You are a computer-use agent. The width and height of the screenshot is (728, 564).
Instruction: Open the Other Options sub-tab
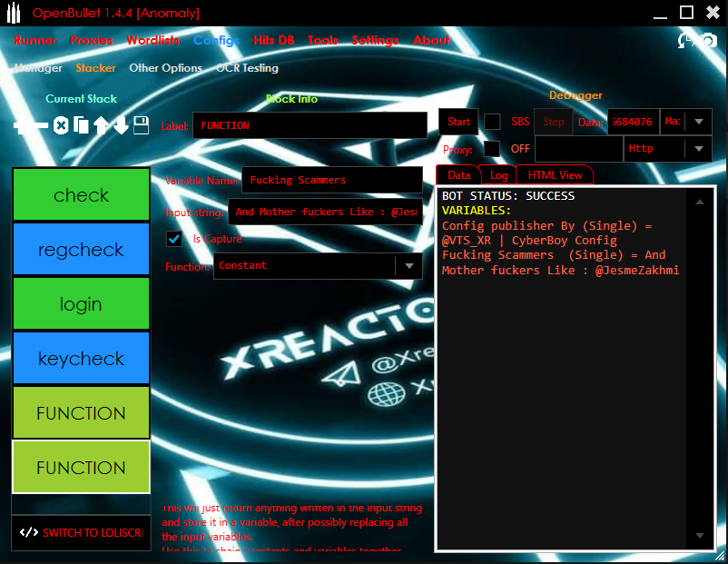click(166, 68)
